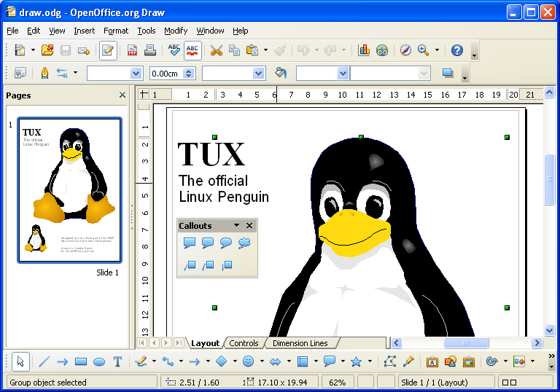Select the Slide 1 thumbnail
Image resolution: width=560 pixels, height=392 pixels.
click(70, 189)
